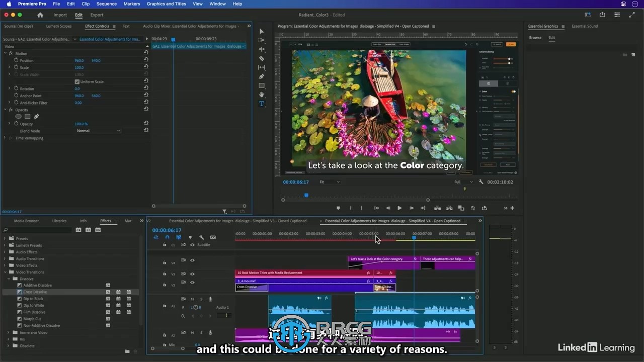This screenshot has height=362, width=644.
Task: Enable voice-over record on track A1
Action: click(x=210, y=299)
